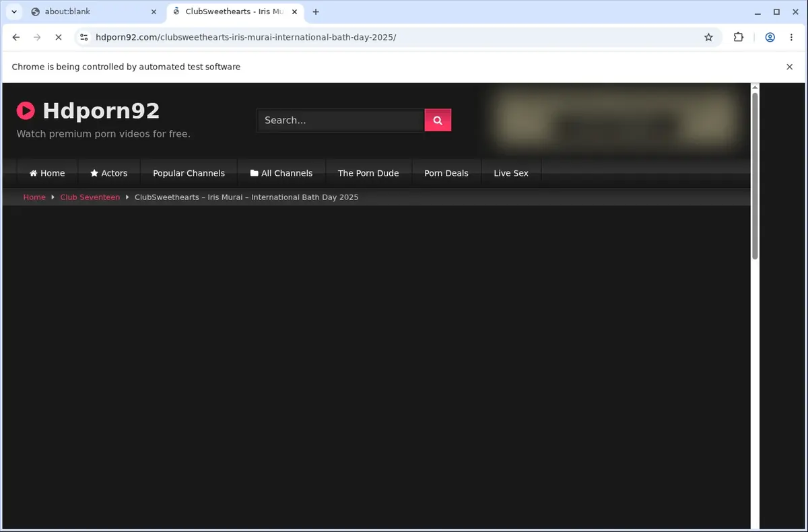
Task: Open the Actors menu item
Action: [x=109, y=173]
